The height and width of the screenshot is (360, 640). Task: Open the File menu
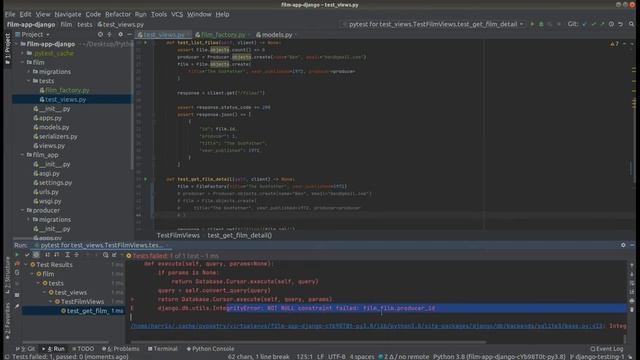[x=10, y=14]
